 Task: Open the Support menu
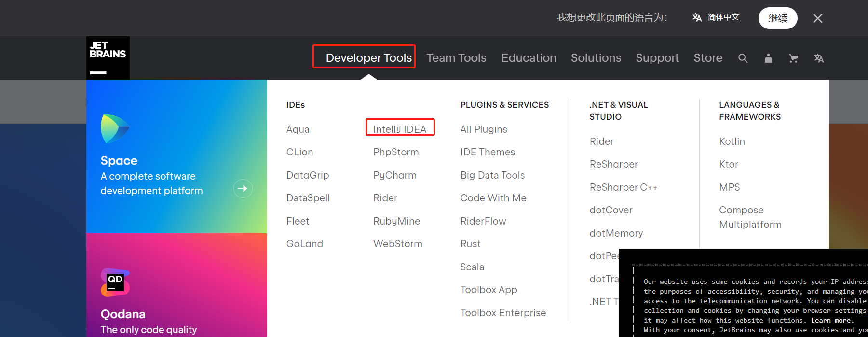click(x=657, y=58)
